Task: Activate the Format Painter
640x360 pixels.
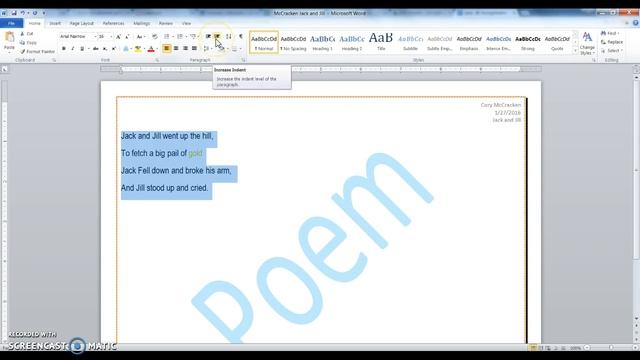Action: [x=38, y=52]
